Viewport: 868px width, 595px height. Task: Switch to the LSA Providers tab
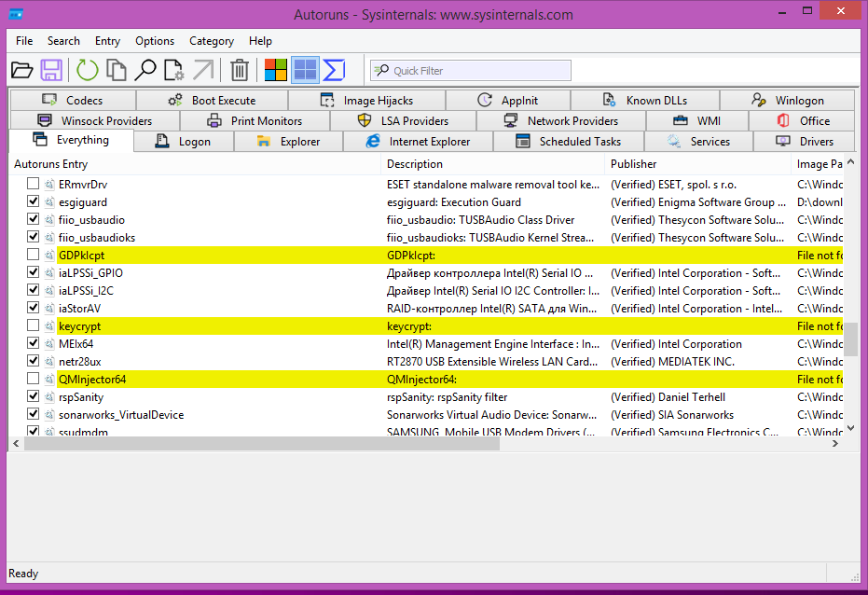point(404,120)
